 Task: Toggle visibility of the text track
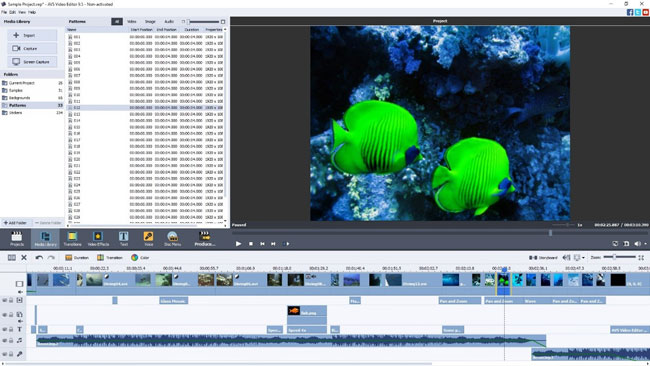point(5,330)
